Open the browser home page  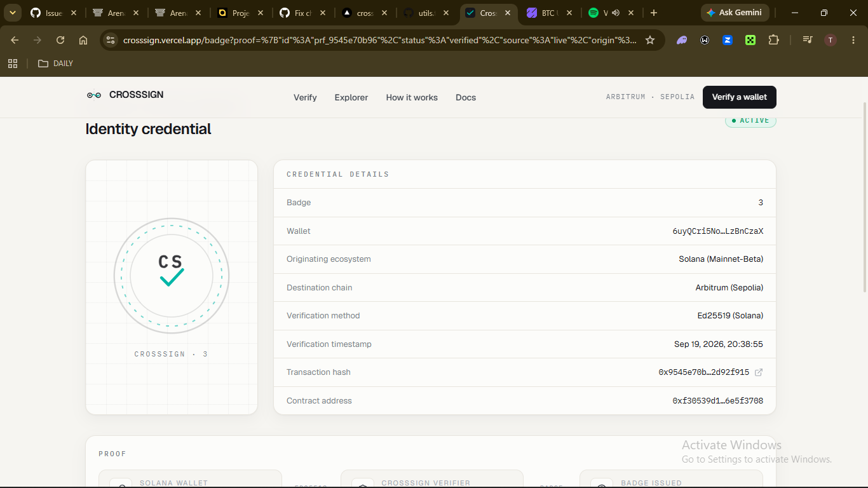pyautogui.click(x=83, y=40)
